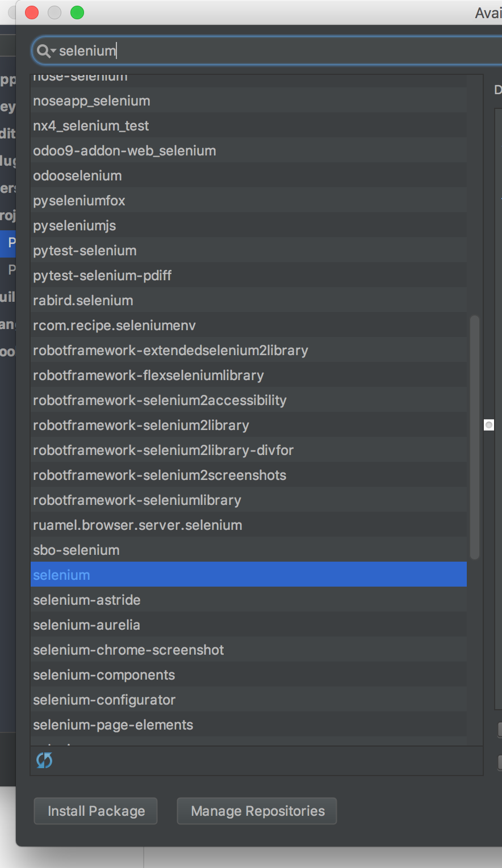This screenshot has height=868, width=502.
Task: Select odoo9-addon-web_selenium package
Action: pos(249,151)
